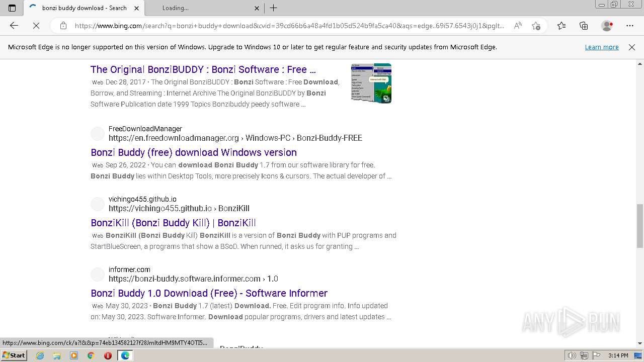Click the en.freedownloadmanager.org URL text
644x362 pixels.
235,138
